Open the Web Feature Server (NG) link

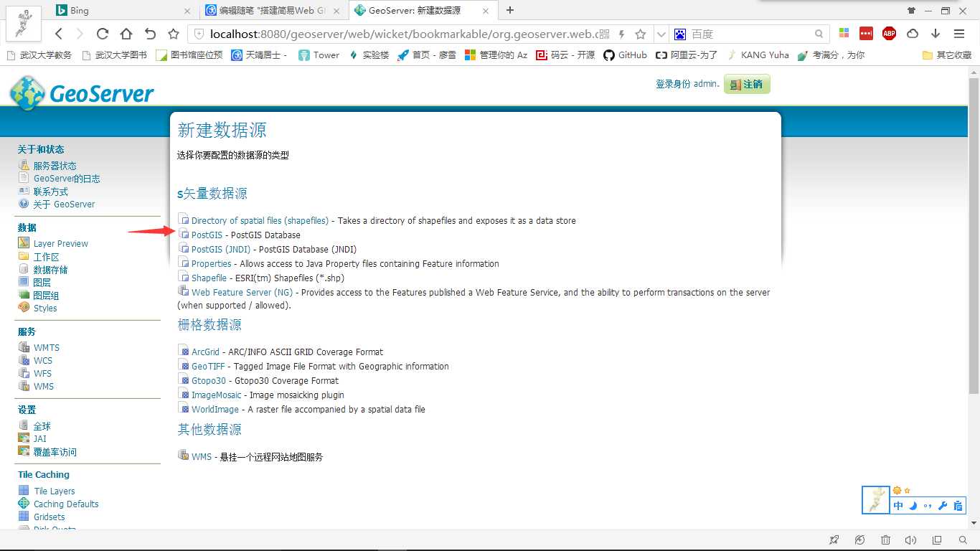click(242, 292)
